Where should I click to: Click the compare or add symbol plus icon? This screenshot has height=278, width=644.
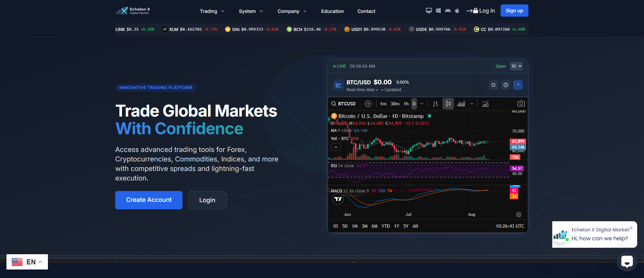368,104
